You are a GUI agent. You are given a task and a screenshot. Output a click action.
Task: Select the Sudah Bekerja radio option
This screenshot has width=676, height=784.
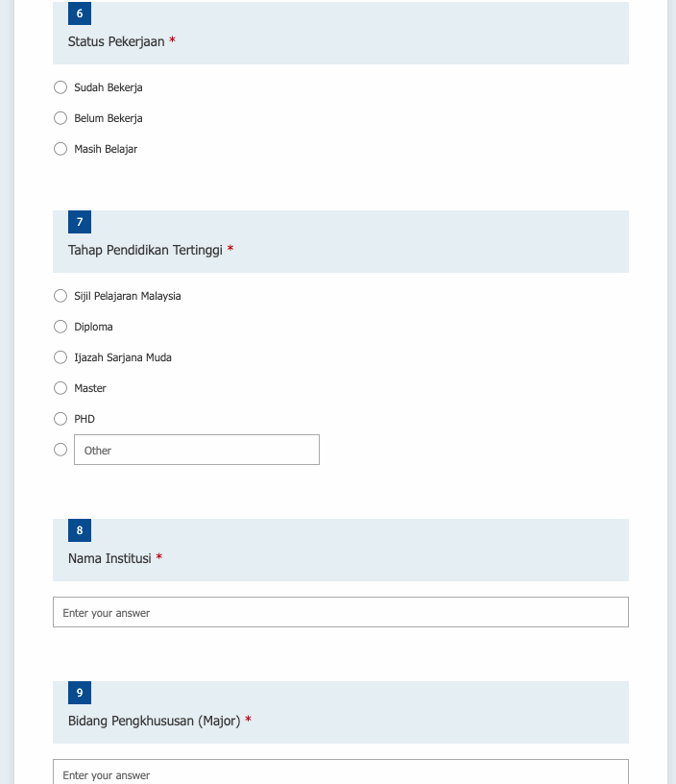click(x=60, y=87)
